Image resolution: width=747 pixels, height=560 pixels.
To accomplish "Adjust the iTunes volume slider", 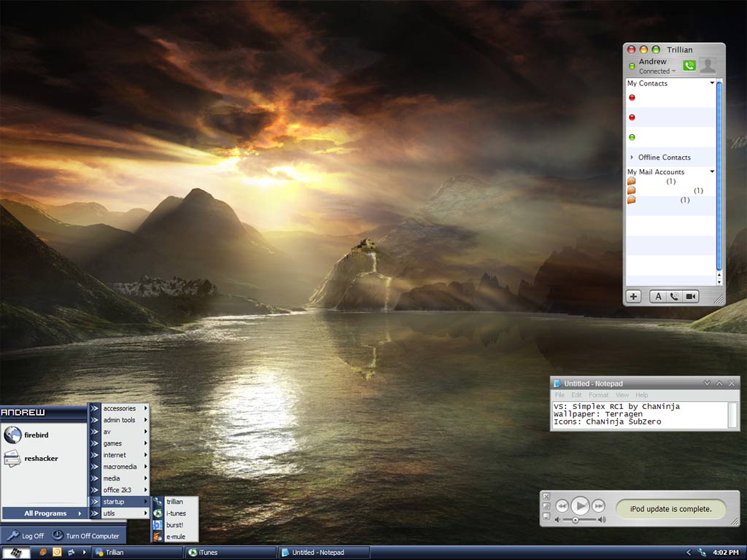I will point(576,520).
